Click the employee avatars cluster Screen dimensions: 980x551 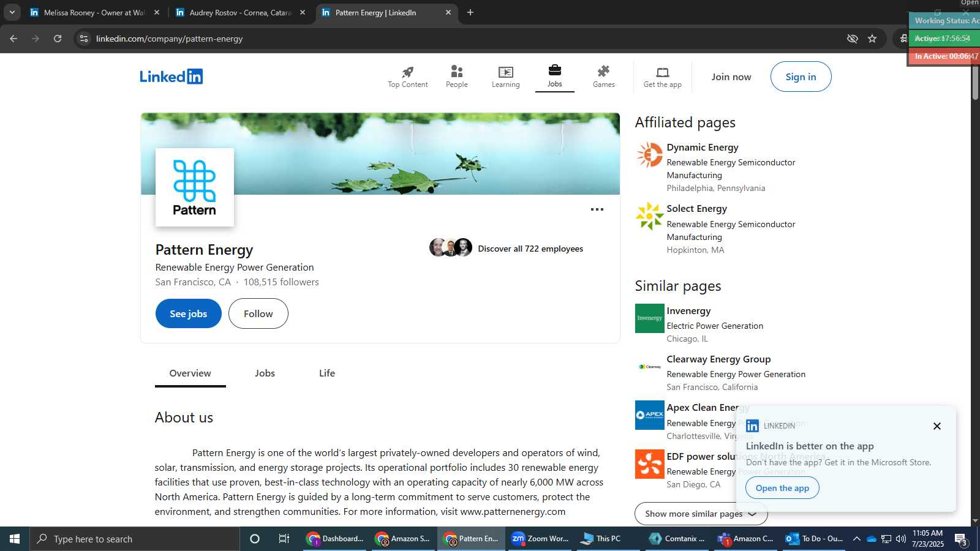pos(451,247)
